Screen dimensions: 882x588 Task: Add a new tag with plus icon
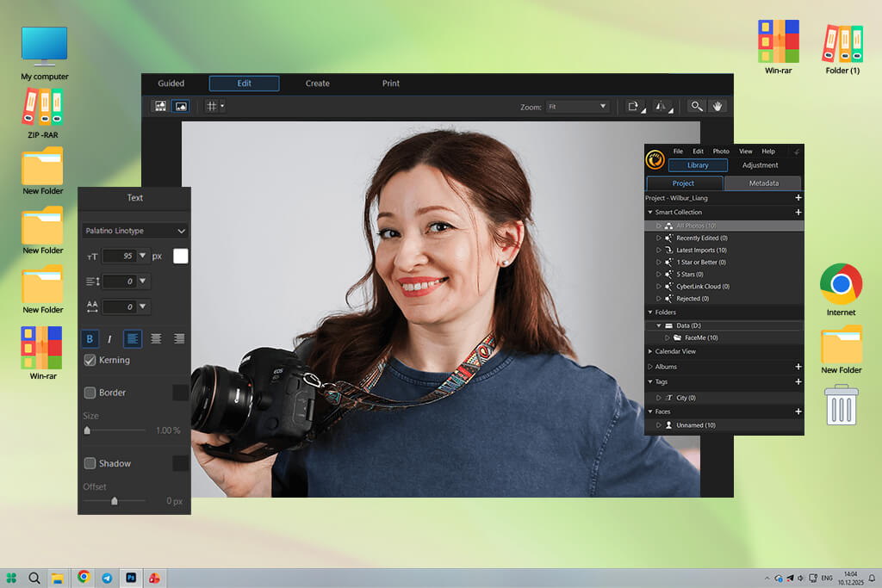pos(798,381)
